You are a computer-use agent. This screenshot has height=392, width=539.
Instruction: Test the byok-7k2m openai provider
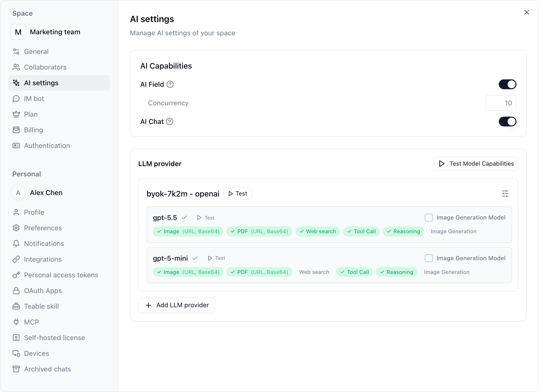tap(237, 194)
